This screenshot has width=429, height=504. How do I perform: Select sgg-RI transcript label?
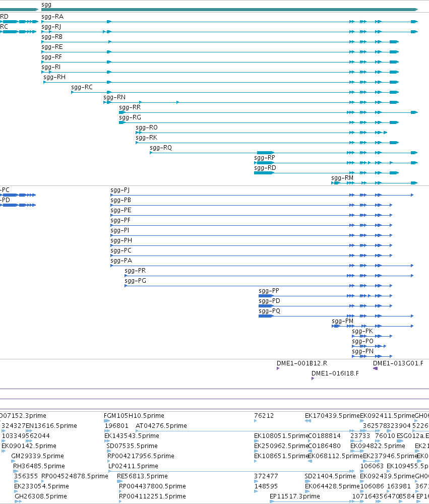51,67
